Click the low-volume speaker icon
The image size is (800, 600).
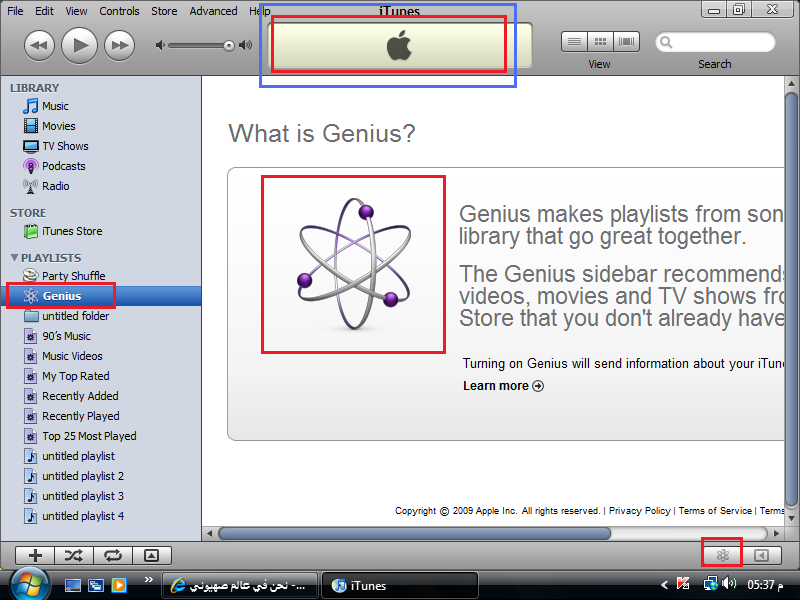tap(160, 45)
